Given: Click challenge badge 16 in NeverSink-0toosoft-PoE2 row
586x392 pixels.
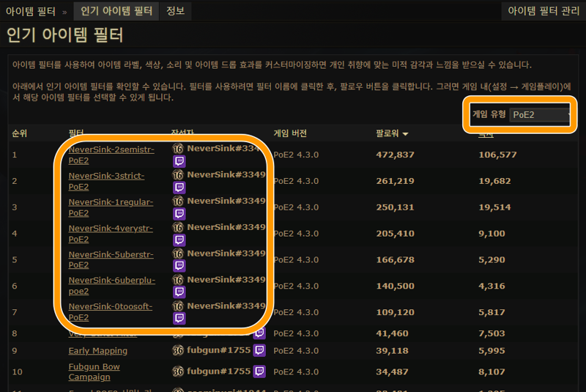Looking at the screenshot, I should (x=178, y=306).
